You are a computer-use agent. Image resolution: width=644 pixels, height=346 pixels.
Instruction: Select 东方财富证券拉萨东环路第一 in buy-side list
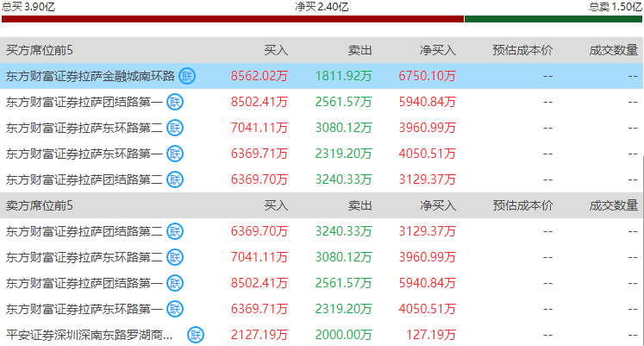click(84, 154)
